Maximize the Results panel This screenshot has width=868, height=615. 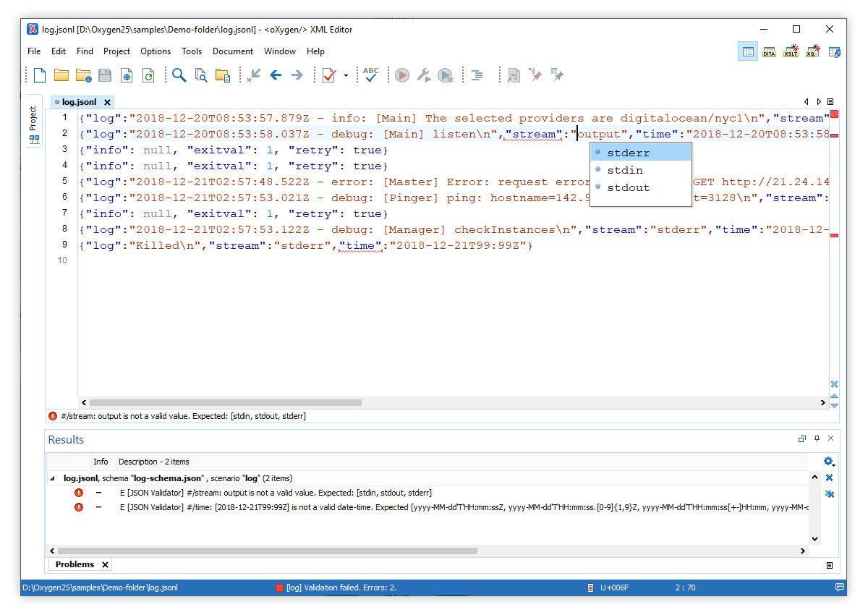(801, 438)
